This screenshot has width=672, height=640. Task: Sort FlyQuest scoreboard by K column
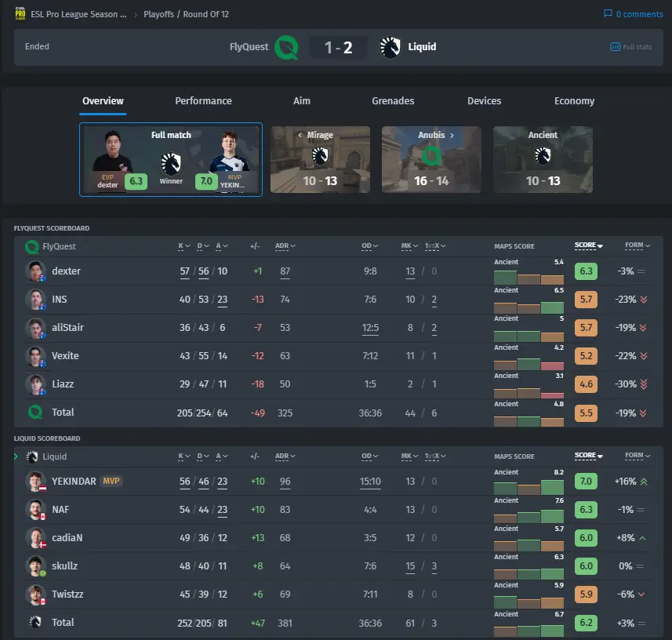(x=183, y=246)
